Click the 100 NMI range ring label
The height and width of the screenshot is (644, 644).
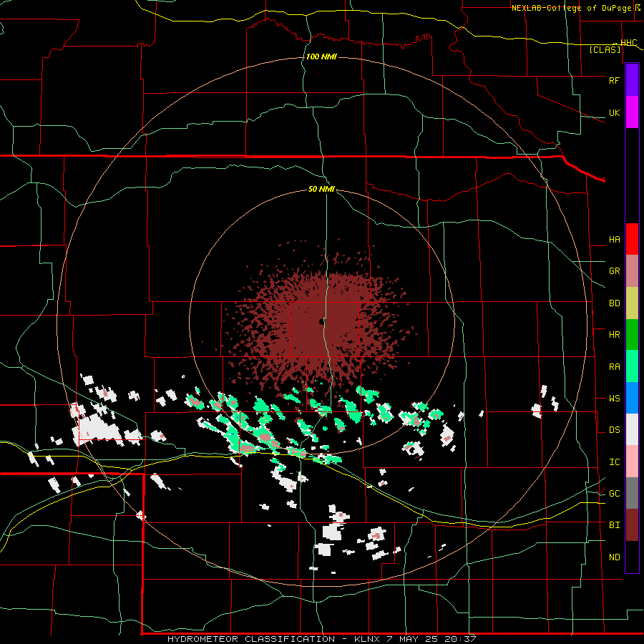coord(321,57)
